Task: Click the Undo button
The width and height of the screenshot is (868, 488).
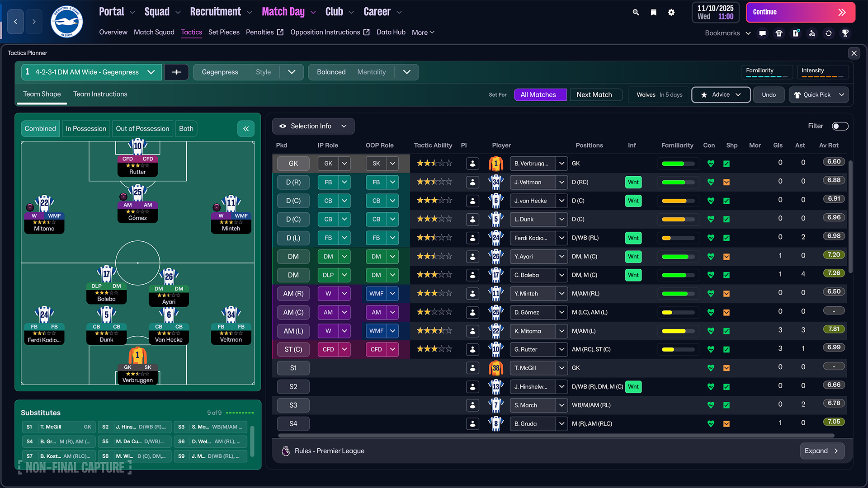Action: (769, 94)
